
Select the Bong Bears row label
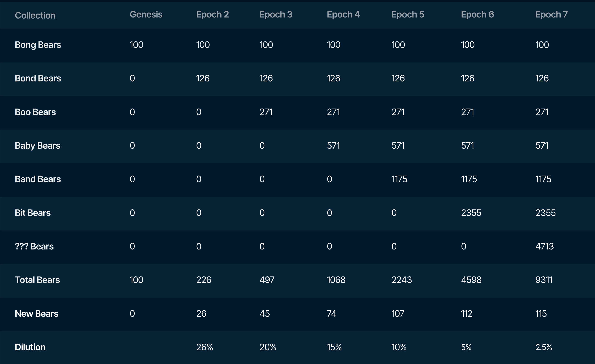(x=38, y=45)
